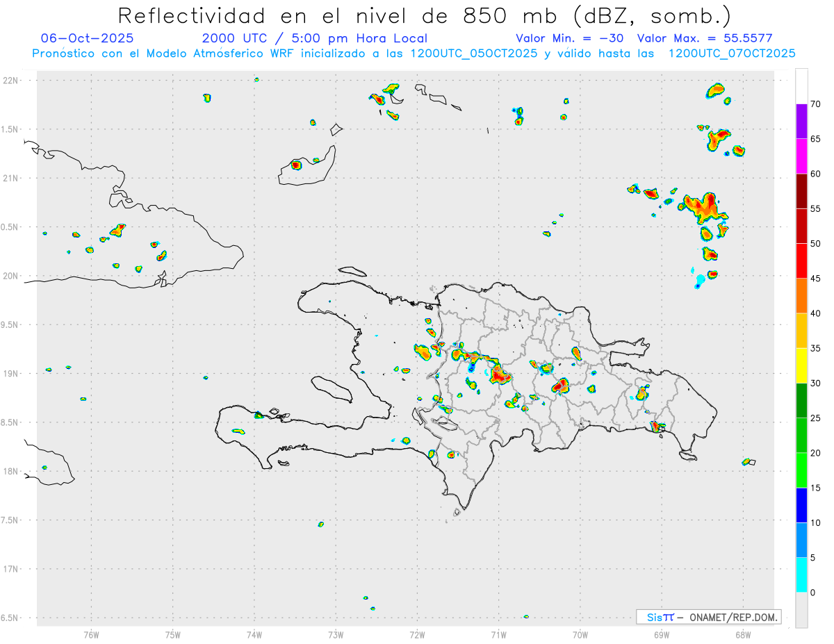Click the '76W' longitude label
Viewport: 834px width, 644px height.
click(91, 635)
